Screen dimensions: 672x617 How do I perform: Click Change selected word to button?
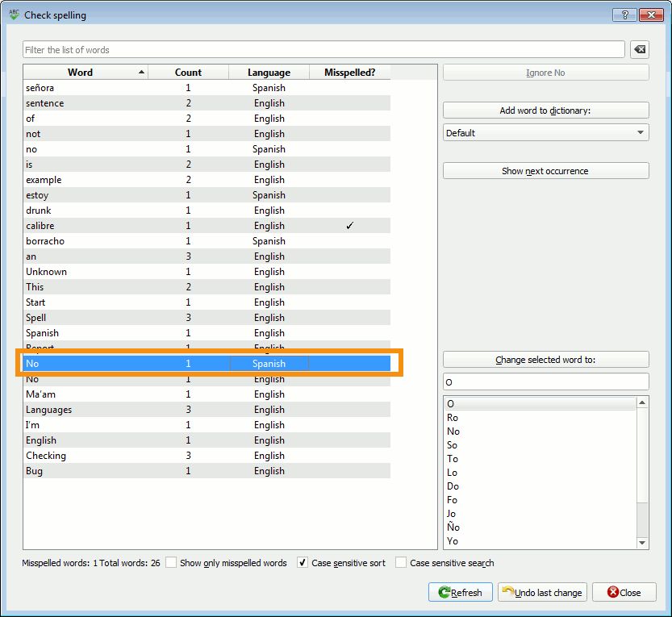(x=545, y=360)
